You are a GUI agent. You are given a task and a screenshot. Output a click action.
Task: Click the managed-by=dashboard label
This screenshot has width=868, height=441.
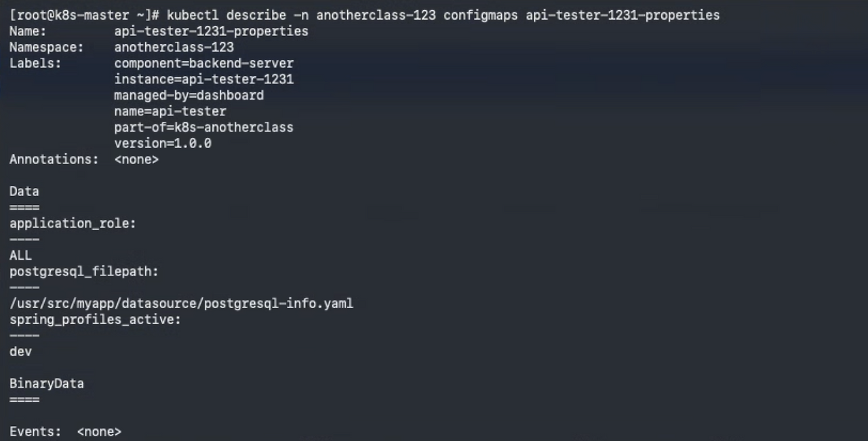189,96
